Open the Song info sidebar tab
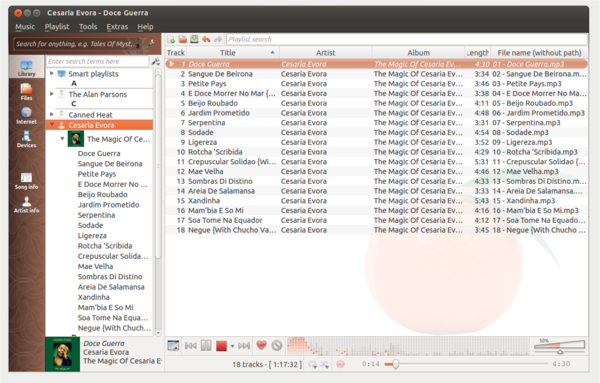The image size is (600, 383). 26,181
